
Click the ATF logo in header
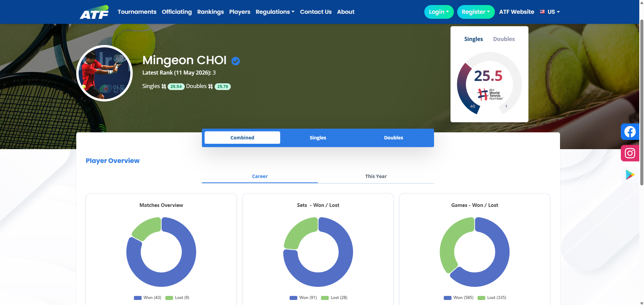click(x=94, y=12)
